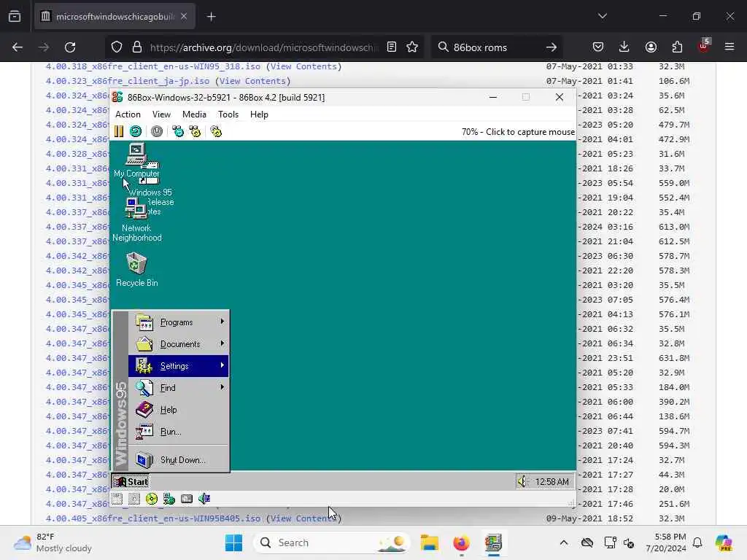Open the 4.00.323 client_ja-jp.iso link
This screenshot has width=747, height=560.
(127, 81)
